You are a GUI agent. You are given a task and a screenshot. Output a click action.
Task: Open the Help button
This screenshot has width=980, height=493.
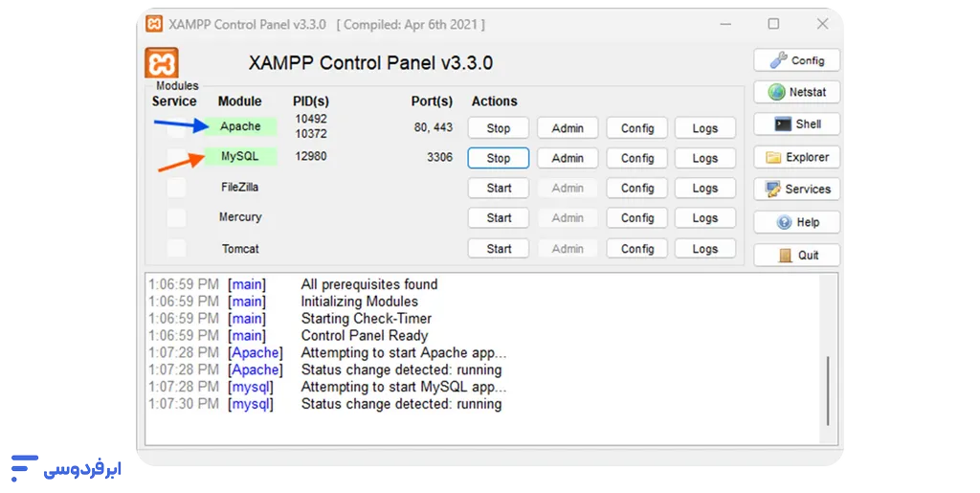click(797, 222)
